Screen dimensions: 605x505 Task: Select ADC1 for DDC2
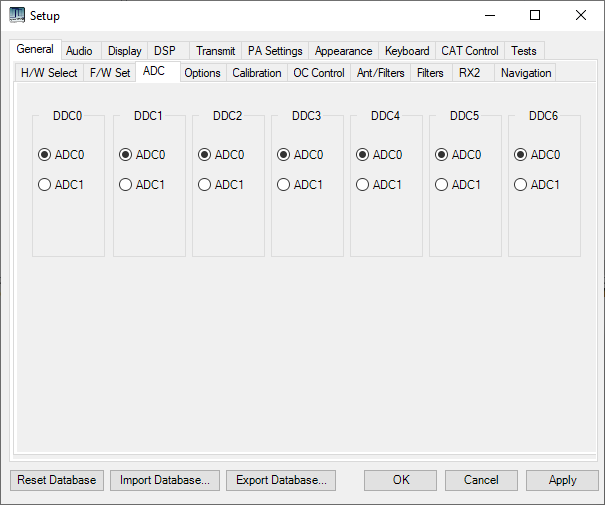pos(221,184)
